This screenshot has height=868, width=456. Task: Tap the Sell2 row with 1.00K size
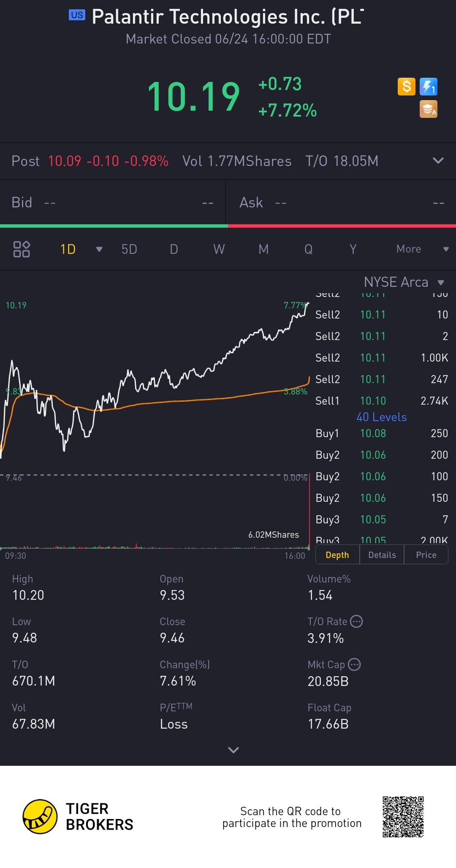point(382,358)
